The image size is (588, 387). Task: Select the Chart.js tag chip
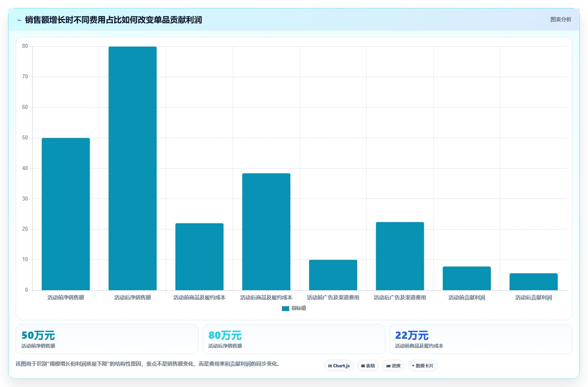coord(339,366)
